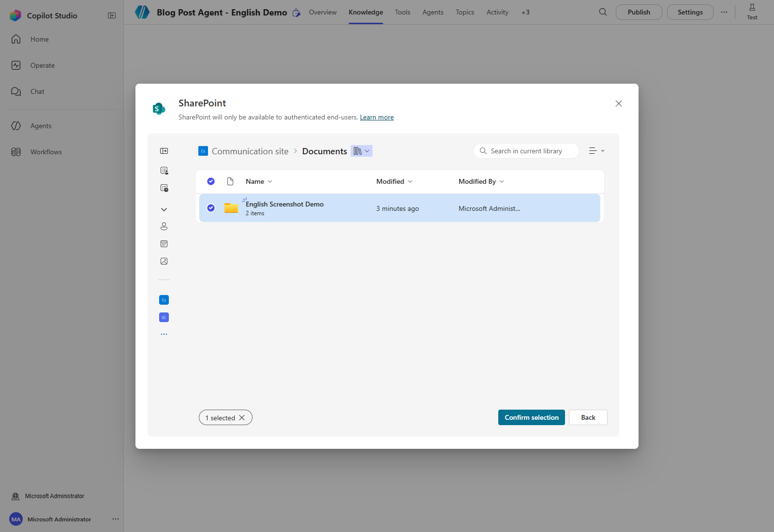
Task: Open the view options layout dropdown
Action: 597,151
